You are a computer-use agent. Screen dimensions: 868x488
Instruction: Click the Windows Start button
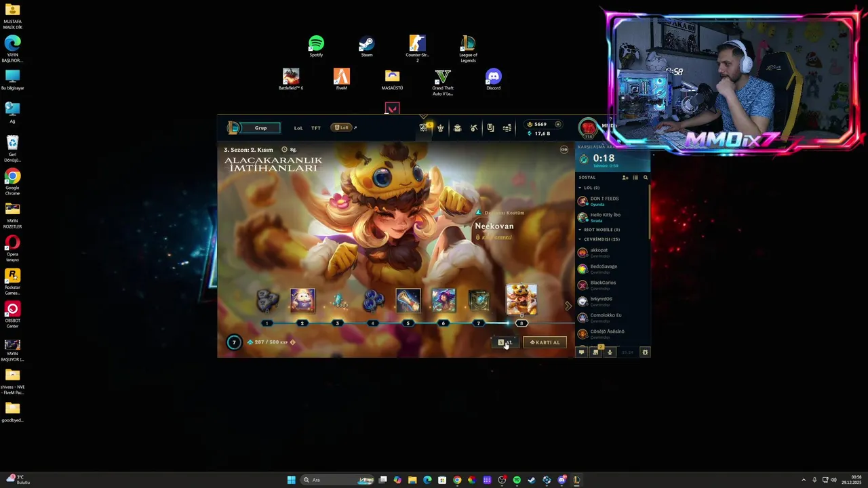tap(292, 480)
